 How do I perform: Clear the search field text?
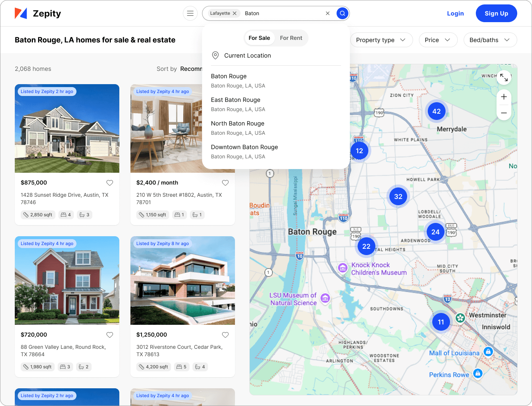coord(327,13)
